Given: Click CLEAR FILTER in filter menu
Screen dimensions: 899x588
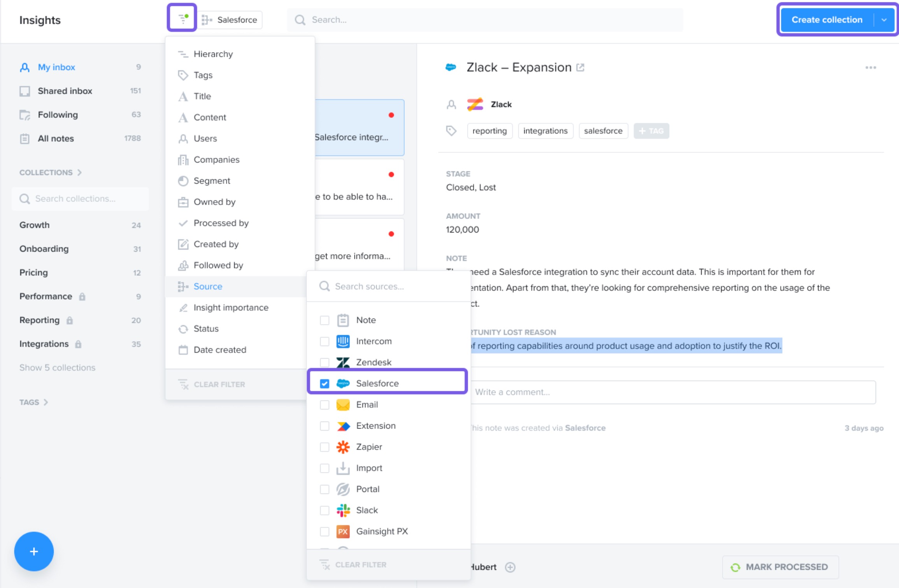Looking at the screenshot, I should coord(212,384).
